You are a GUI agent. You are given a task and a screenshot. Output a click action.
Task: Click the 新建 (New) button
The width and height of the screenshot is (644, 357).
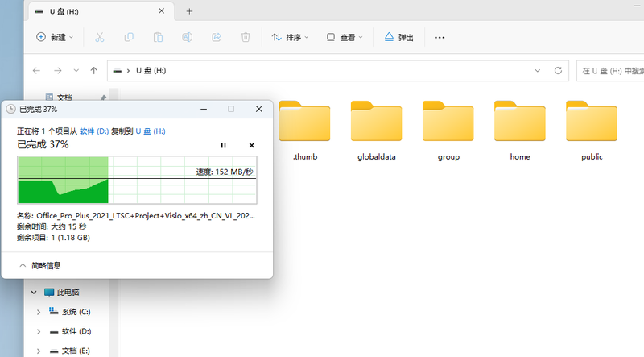(x=55, y=37)
